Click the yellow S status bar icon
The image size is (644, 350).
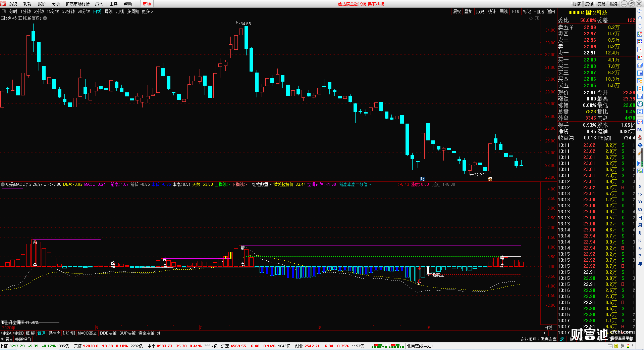pos(616,346)
